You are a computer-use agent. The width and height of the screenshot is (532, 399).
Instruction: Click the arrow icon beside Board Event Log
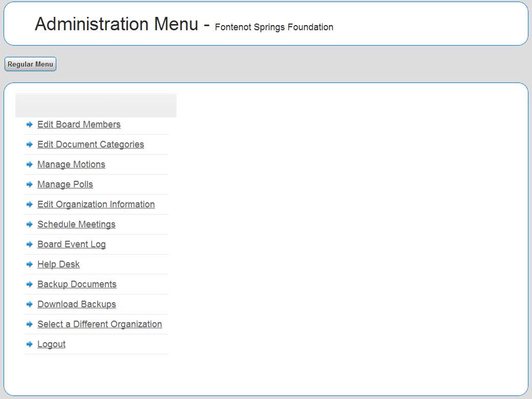click(30, 245)
